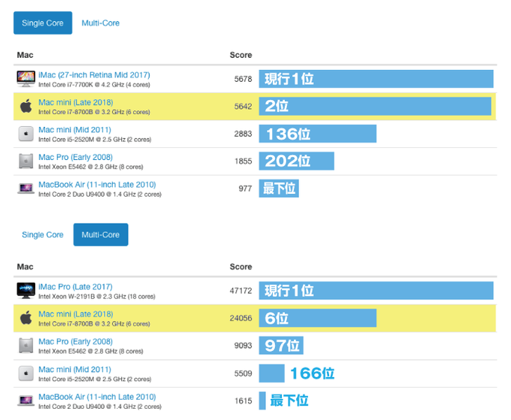Open Mac Pro (Early 2008) link in Single Core table
The height and width of the screenshot is (420, 511).
point(76,157)
